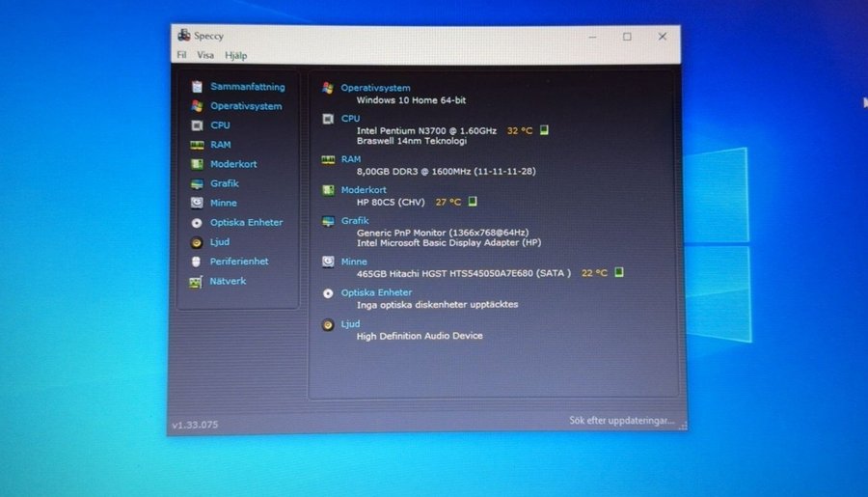Click the Optiska Enheter heading in summary
Image resolution: width=868 pixels, height=497 pixels.
[376, 292]
